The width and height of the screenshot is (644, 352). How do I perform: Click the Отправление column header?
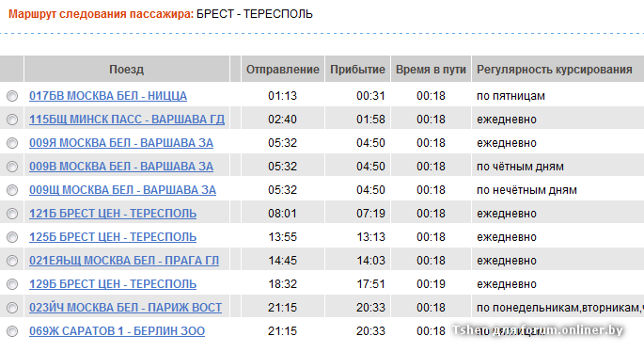(283, 69)
